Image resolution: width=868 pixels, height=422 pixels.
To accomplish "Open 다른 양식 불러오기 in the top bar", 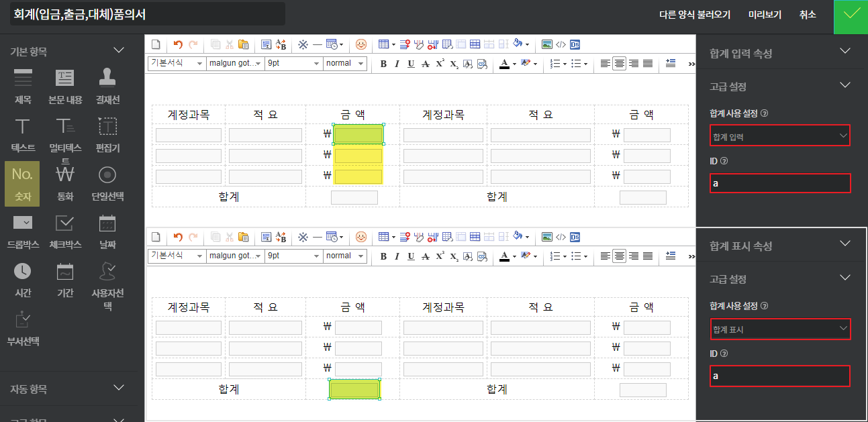I will (695, 15).
